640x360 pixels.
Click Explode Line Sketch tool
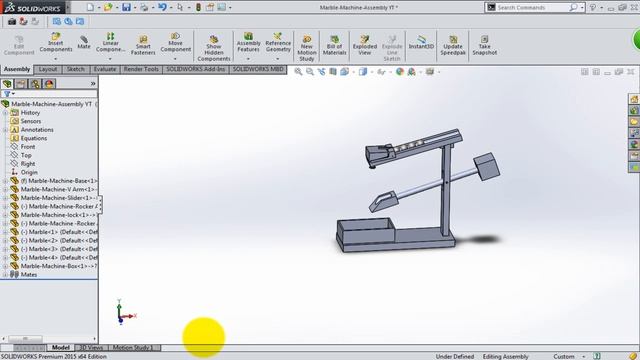[392, 48]
